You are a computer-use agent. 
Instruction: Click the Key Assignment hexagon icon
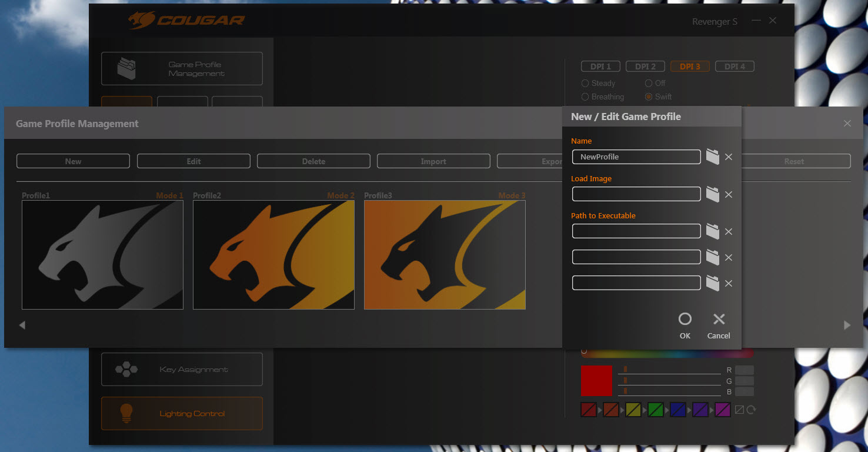126,370
